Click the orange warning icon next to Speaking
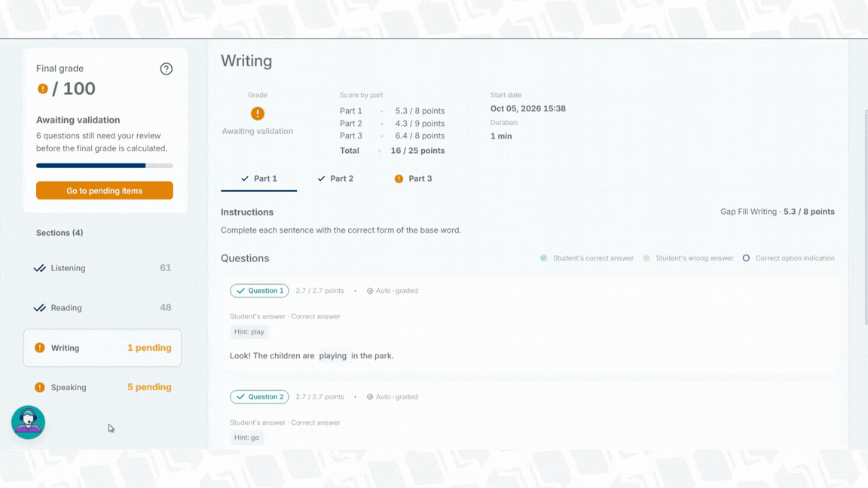The height and width of the screenshot is (488, 868). pyautogui.click(x=39, y=387)
